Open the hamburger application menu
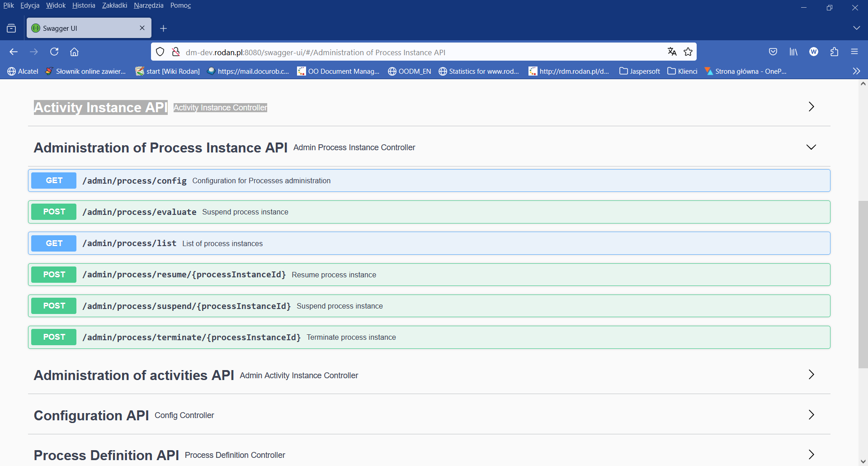The width and height of the screenshot is (868, 466). pyautogui.click(x=855, y=52)
